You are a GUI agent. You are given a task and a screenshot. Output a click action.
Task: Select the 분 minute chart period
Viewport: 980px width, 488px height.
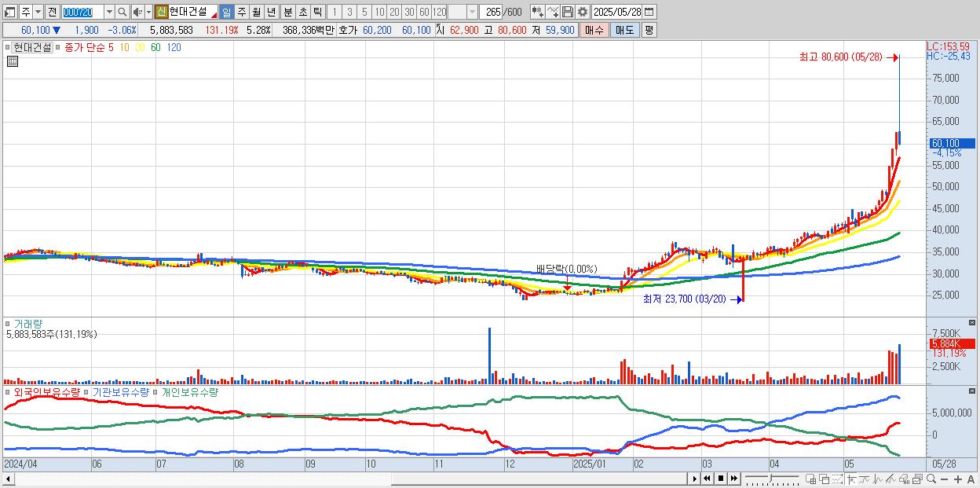(287, 12)
